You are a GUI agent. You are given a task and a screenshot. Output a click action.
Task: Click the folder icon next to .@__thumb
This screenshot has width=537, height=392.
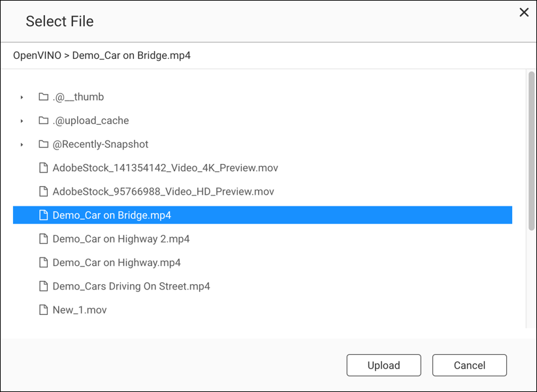[44, 97]
